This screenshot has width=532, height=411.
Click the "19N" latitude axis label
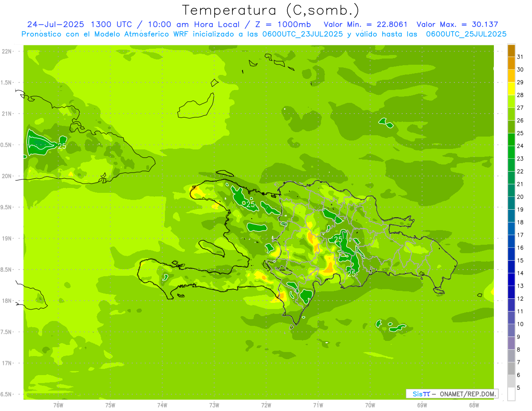tap(7, 239)
